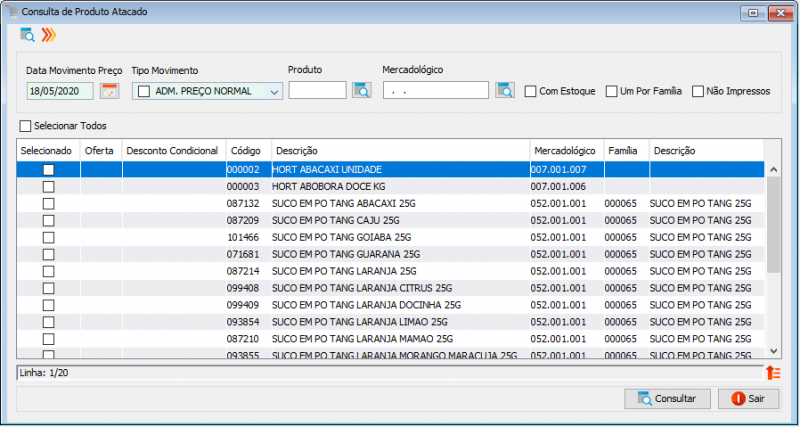Check the Não Impressos option
800x427 pixels.
tap(698, 92)
